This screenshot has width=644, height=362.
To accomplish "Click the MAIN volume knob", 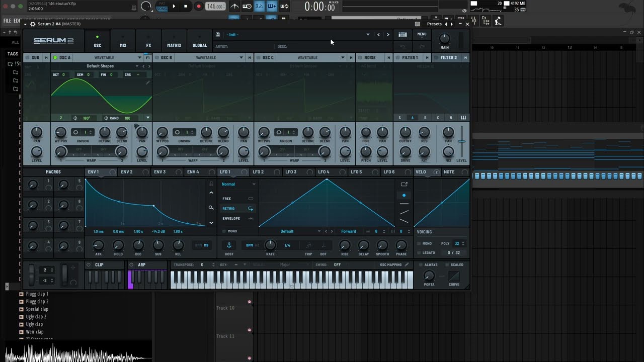I will click(x=444, y=39).
